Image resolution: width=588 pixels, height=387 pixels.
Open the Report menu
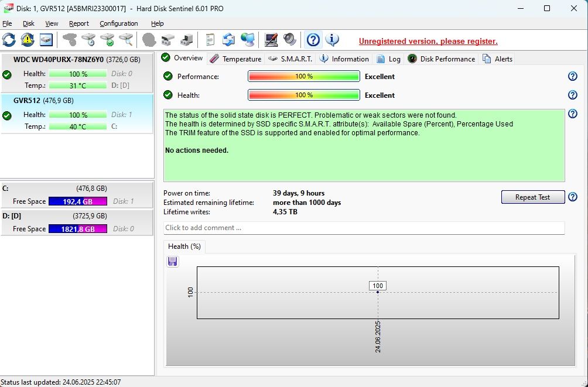pos(78,23)
